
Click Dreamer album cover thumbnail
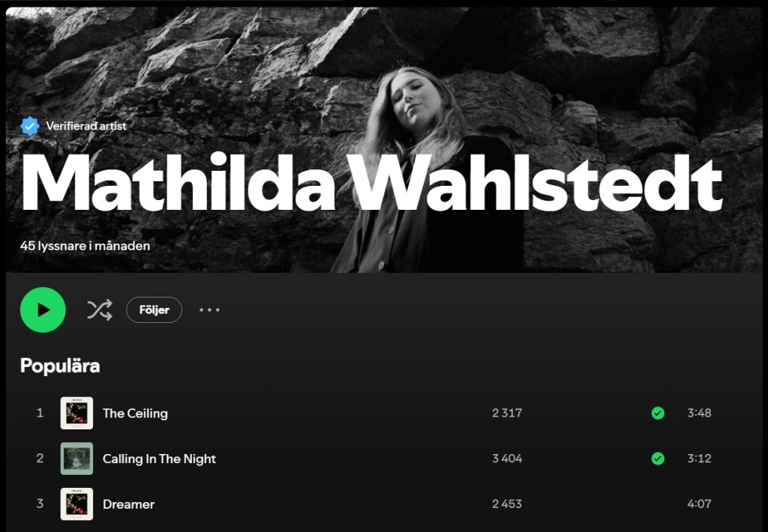coord(76,504)
